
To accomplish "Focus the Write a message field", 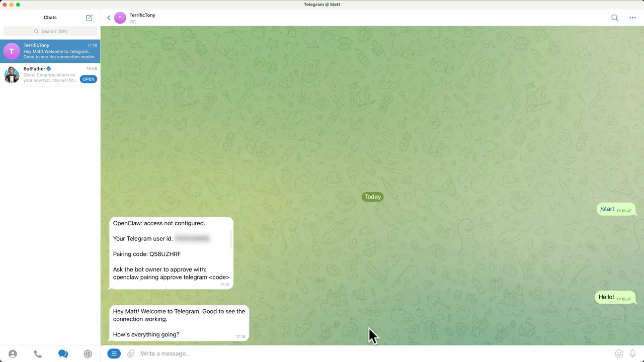I will click(x=375, y=353).
